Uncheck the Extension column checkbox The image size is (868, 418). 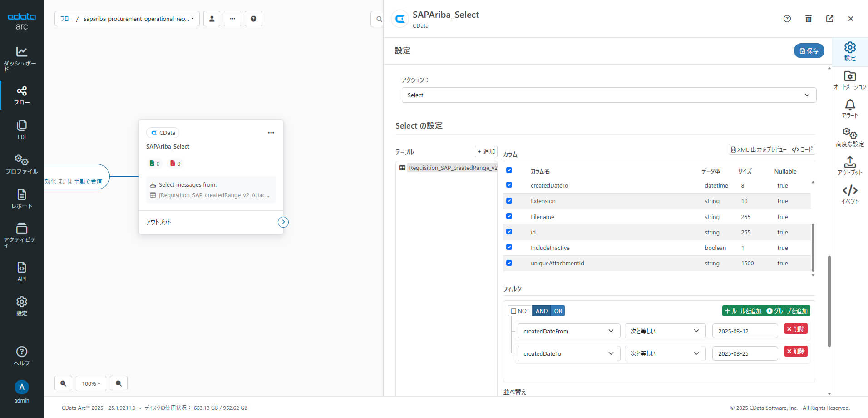[509, 201]
